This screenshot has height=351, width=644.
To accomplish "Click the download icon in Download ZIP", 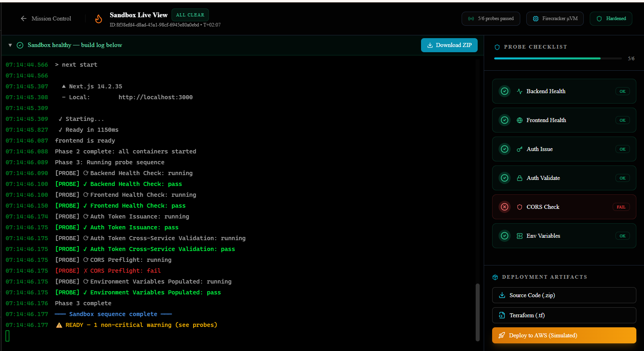I will (x=430, y=45).
